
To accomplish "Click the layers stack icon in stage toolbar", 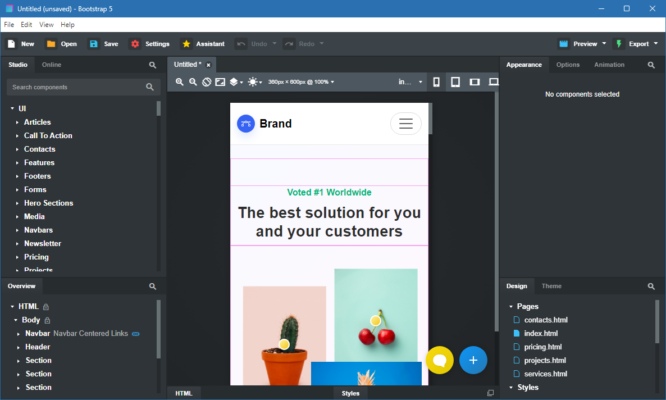I will coord(234,82).
